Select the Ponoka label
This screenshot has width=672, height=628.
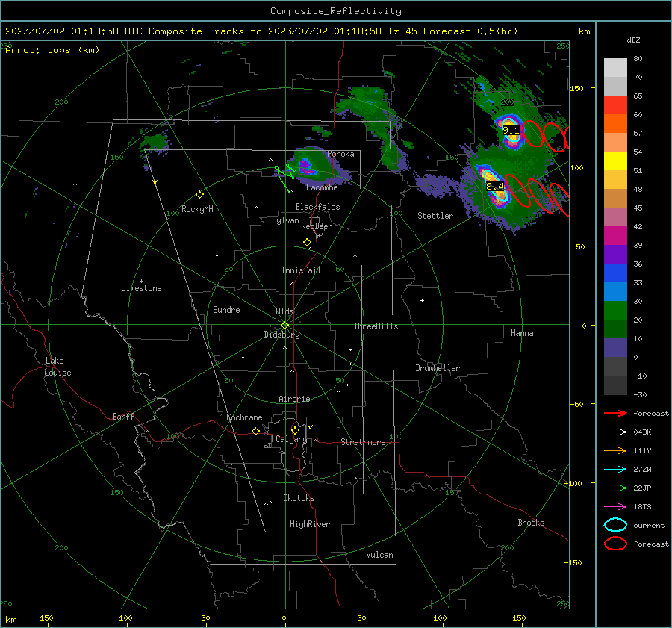(x=340, y=155)
